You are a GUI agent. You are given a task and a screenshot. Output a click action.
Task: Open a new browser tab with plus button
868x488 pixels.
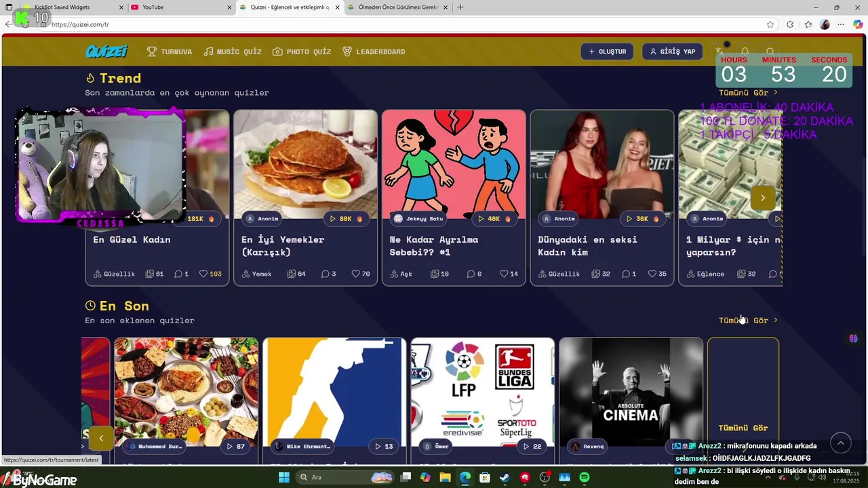click(x=460, y=7)
